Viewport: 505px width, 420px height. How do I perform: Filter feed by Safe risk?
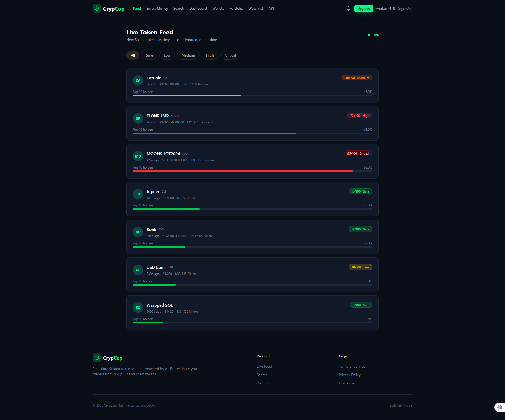(x=149, y=55)
